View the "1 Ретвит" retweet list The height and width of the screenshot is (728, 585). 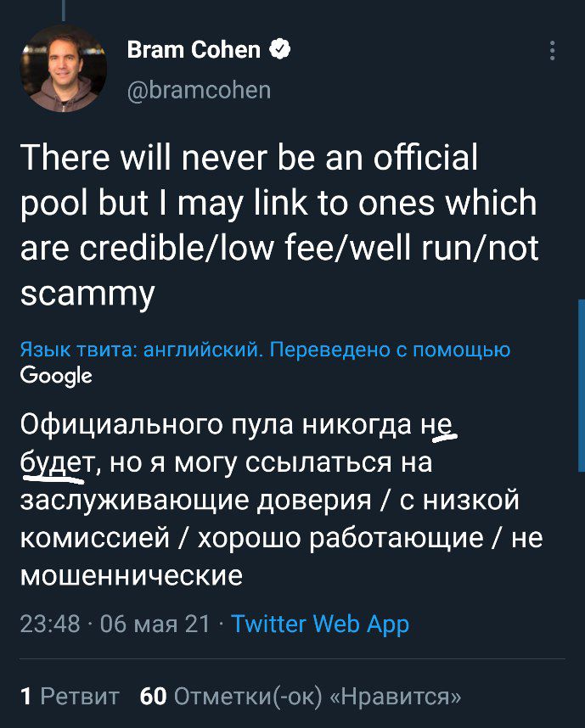tap(70, 697)
